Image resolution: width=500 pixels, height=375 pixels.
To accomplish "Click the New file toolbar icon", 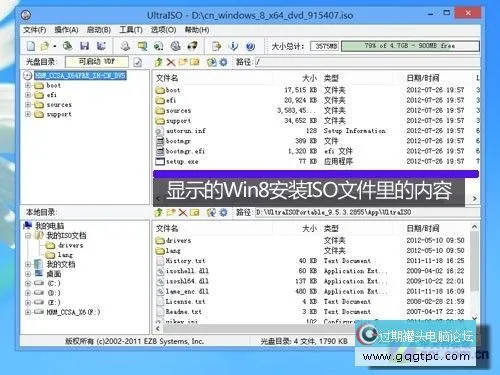I will tap(31, 46).
